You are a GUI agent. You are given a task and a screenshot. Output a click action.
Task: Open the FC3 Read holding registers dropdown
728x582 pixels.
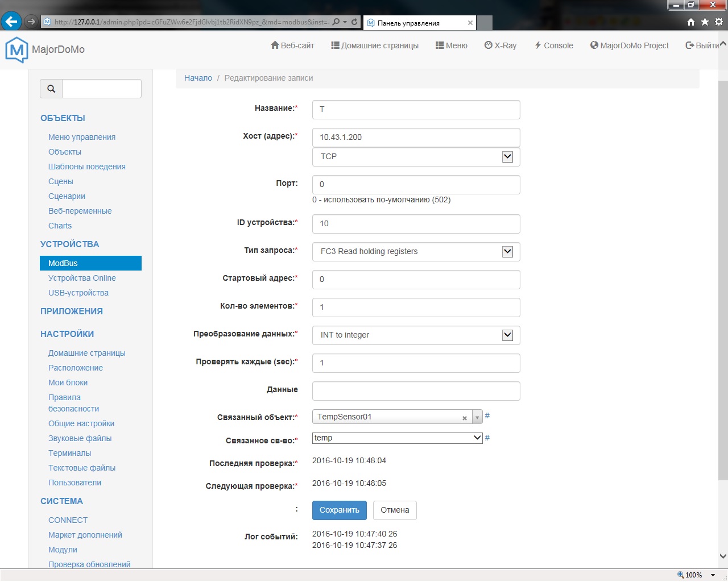(x=507, y=252)
